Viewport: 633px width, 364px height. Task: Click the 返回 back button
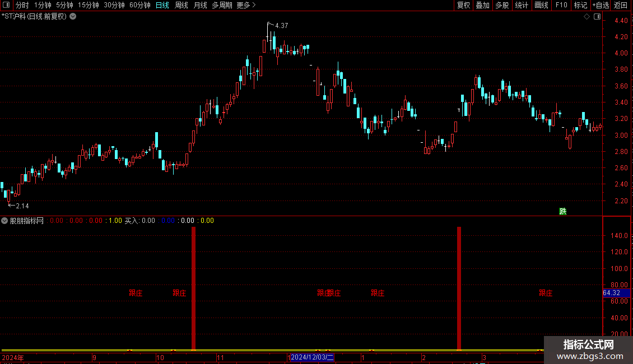click(621, 5)
